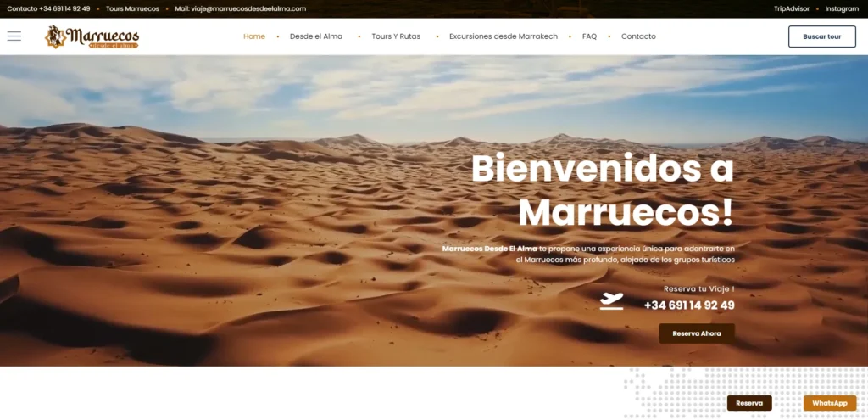Screen dimensions: 868x420
Task: Go to the FAQ page
Action: pyautogui.click(x=589, y=36)
